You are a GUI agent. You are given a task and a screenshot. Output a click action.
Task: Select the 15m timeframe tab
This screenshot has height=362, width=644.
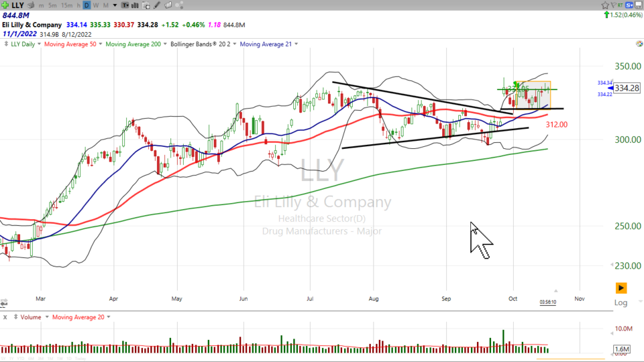[x=67, y=5]
